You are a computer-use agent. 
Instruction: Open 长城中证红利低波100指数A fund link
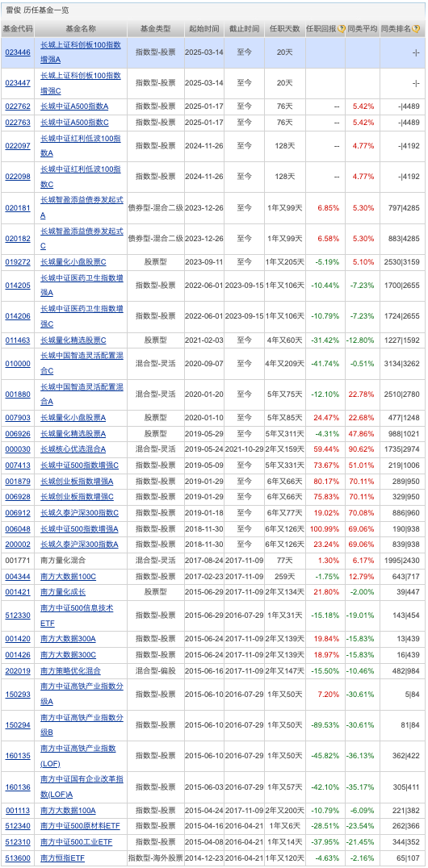click(x=81, y=145)
